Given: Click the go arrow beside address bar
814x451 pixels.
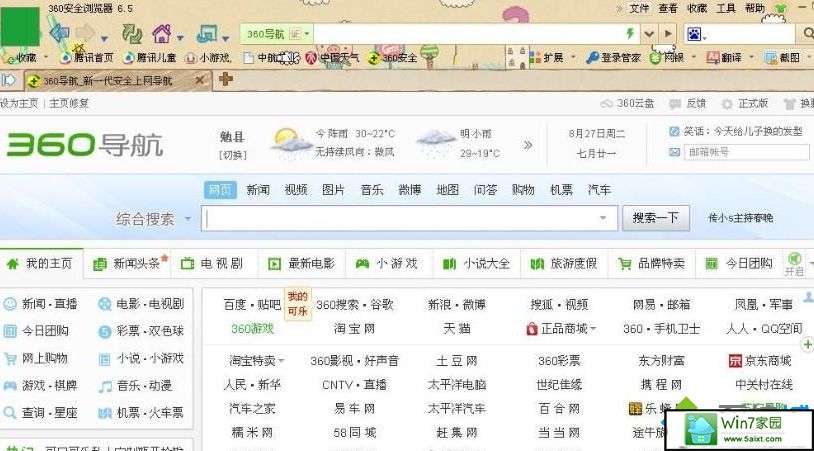Looking at the screenshot, I should pyautogui.click(x=668, y=34).
